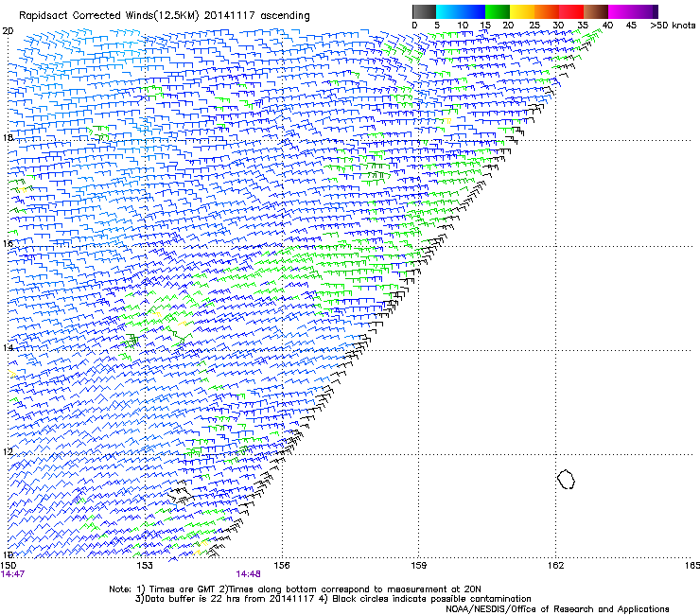
Task: Click the purple '14:48' swath time stamp
Action: tap(248, 574)
